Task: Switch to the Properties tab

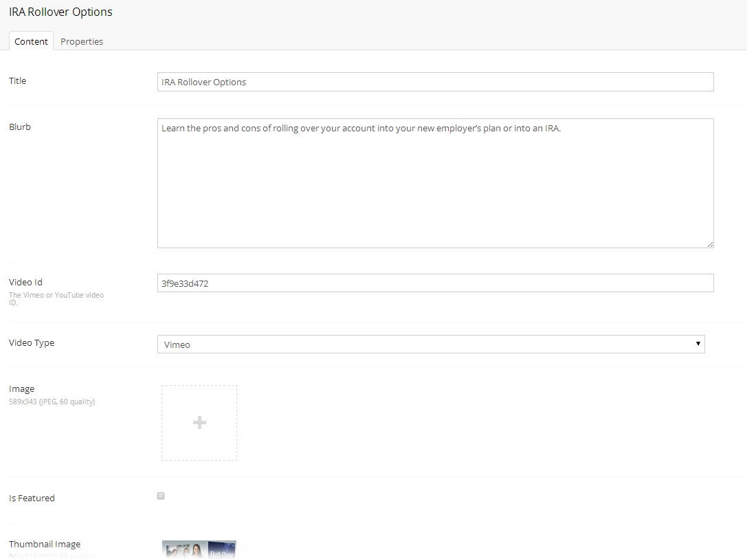Action: coord(82,41)
